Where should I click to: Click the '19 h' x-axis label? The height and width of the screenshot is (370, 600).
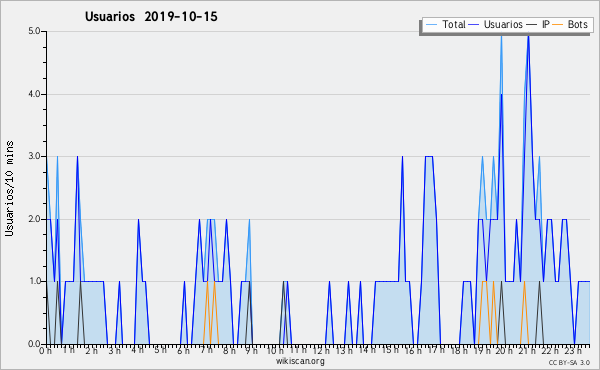(482, 350)
